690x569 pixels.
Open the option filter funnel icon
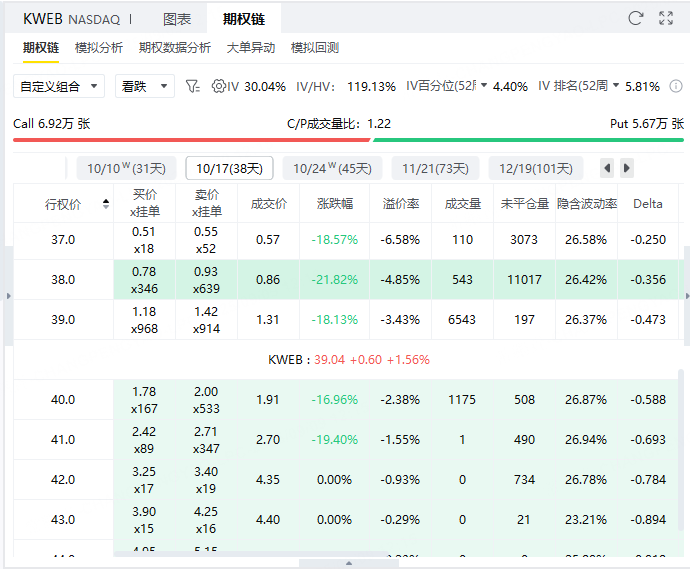coord(192,86)
